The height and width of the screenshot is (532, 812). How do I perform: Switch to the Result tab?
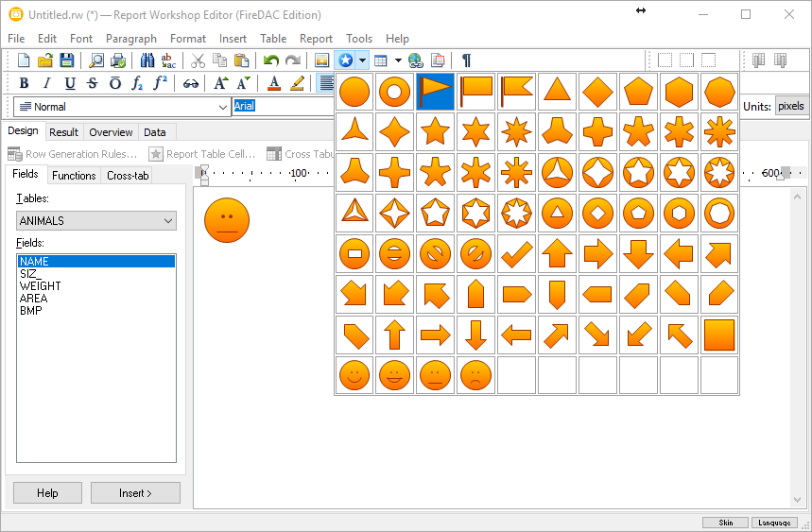tap(64, 132)
